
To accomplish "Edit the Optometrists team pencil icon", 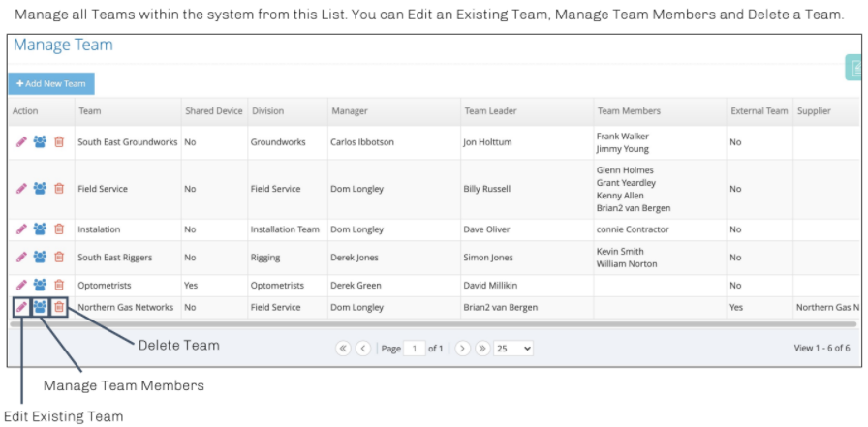I will point(21,286).
